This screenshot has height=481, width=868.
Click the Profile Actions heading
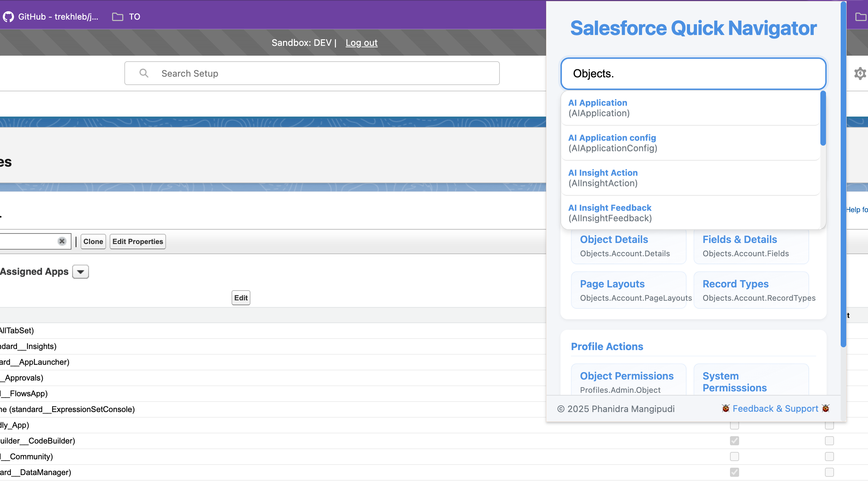[607, 347]
